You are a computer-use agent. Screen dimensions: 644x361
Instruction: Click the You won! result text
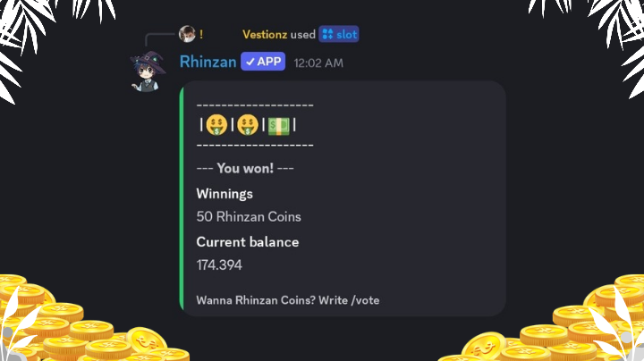click(245, 168)
